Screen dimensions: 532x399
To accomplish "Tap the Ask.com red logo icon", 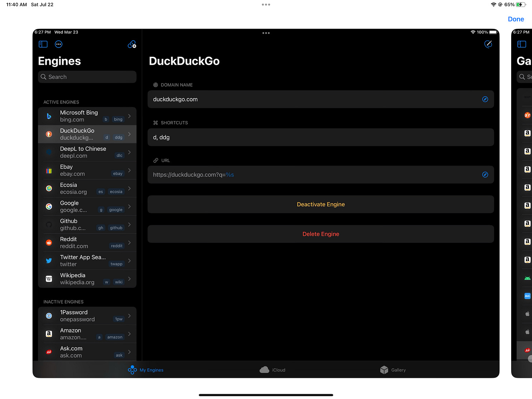I will (x=49, y=352).
